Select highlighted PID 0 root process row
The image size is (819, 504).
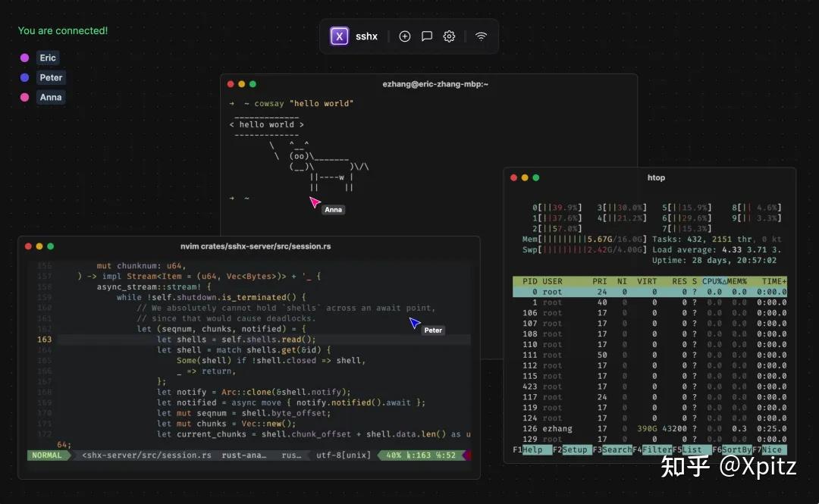tap(650, 292)
